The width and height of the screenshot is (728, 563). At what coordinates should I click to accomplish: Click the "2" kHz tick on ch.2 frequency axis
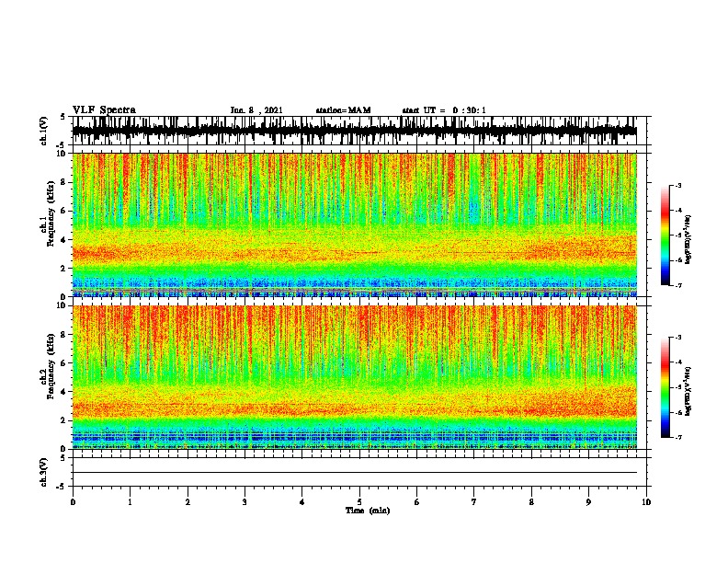tap(64, 420)
